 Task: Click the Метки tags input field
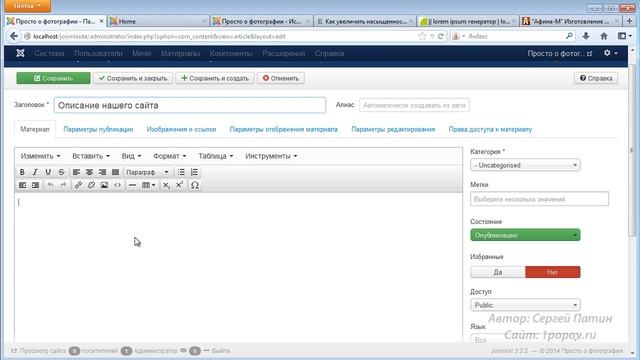coord(539,199)
